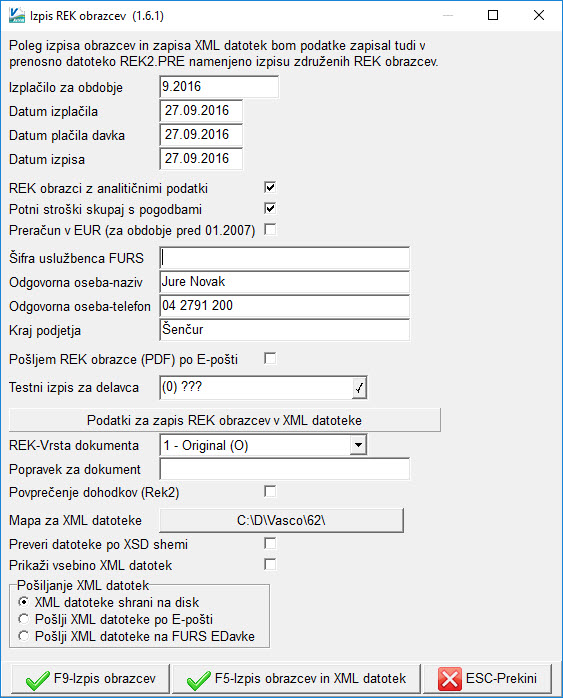Focus the Šifra uslužbenca FURS field
The image size is (563, 698).
pos(284,258)
